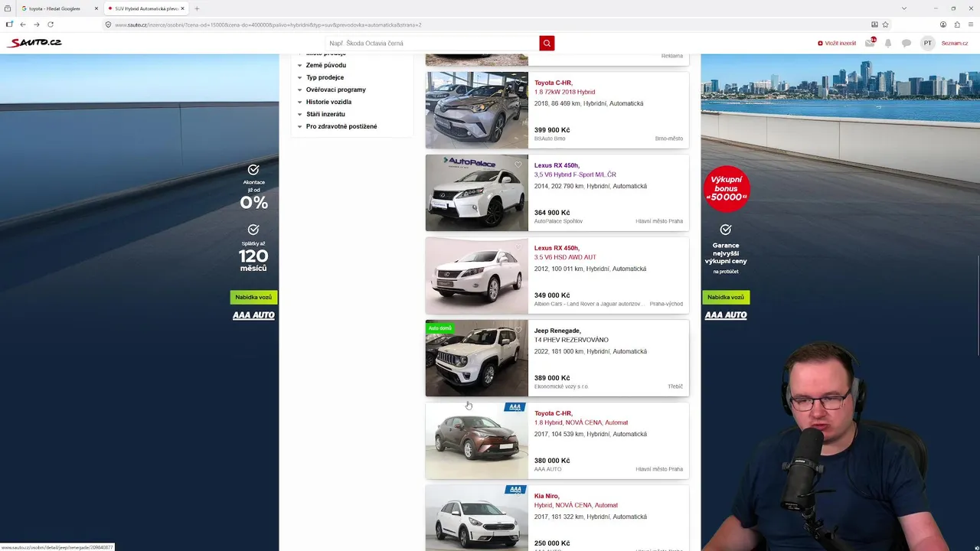Click the price 399 900 Kč
This screenshot has width=980, height=551.
pos(552,130)
